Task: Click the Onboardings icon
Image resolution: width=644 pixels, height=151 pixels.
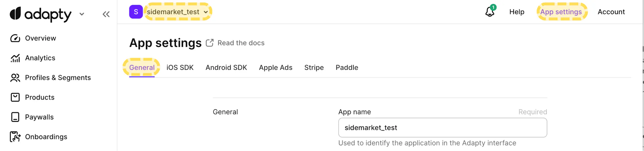Action: (x=15, y=137)
